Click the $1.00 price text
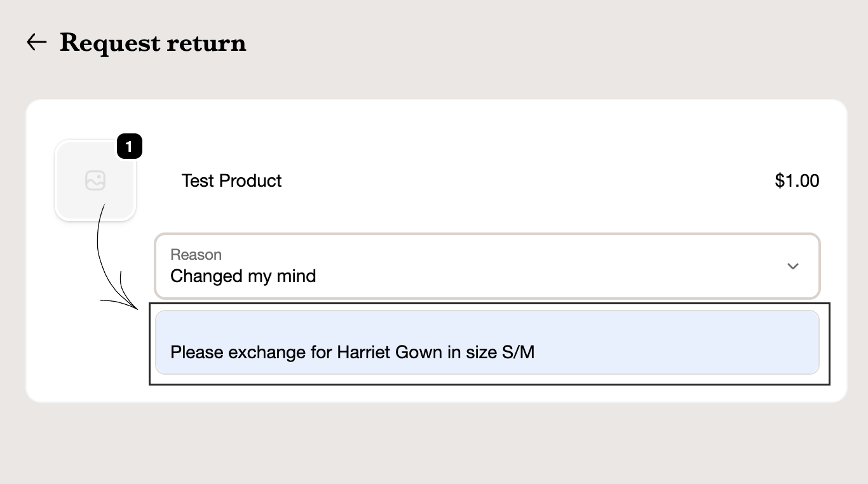This screenshot has width=868, height=484. 797,181
